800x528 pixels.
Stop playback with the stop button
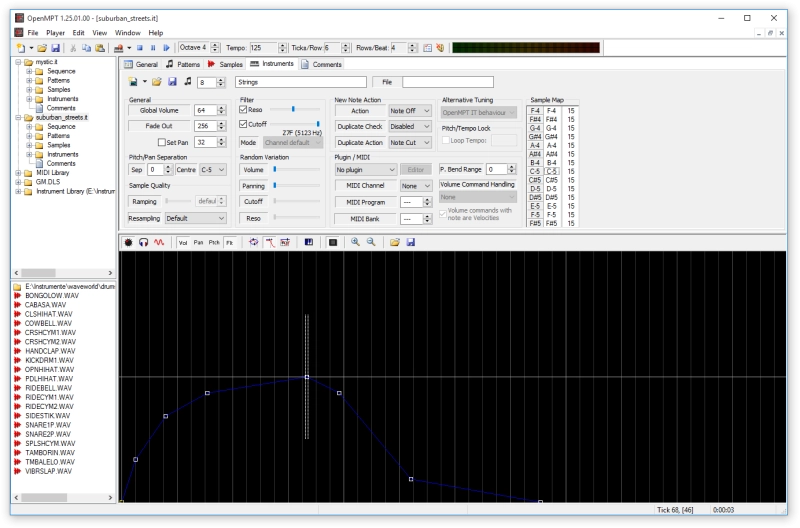tap(140, 48)
